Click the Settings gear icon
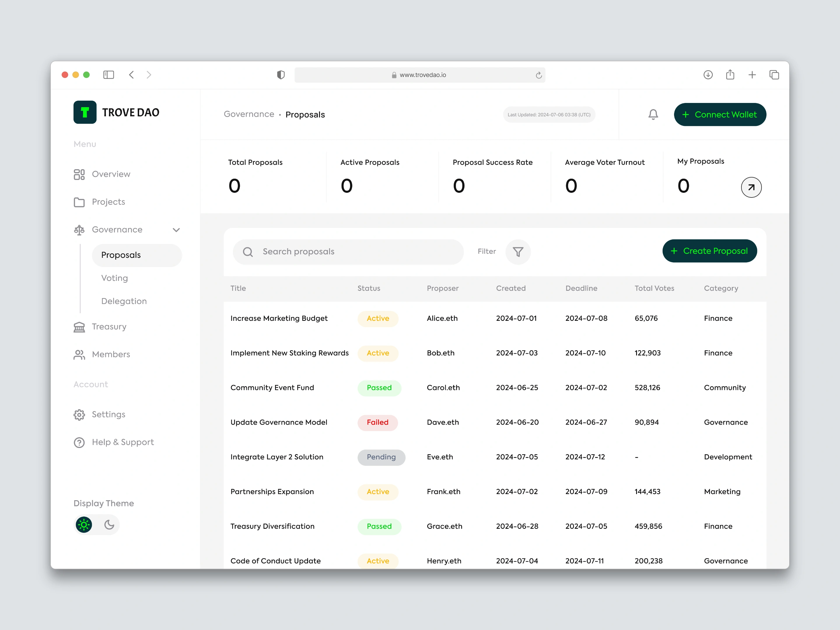The width and height of the screenshot is (840, 630). (79, 415)
